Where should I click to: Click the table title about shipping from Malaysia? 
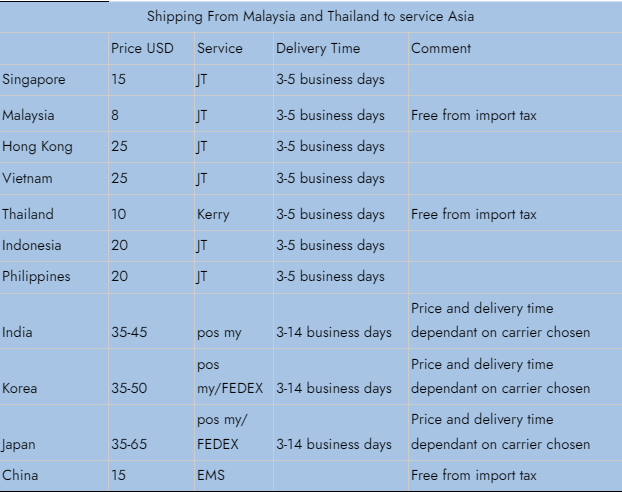[310, 17]
